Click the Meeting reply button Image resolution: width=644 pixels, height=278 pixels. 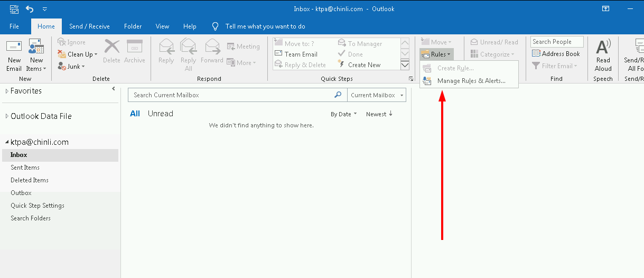click(244, 47)
